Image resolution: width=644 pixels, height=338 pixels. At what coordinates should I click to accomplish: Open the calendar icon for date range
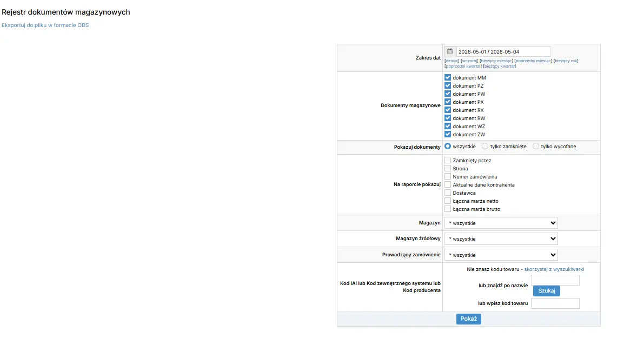coord(450,52)
